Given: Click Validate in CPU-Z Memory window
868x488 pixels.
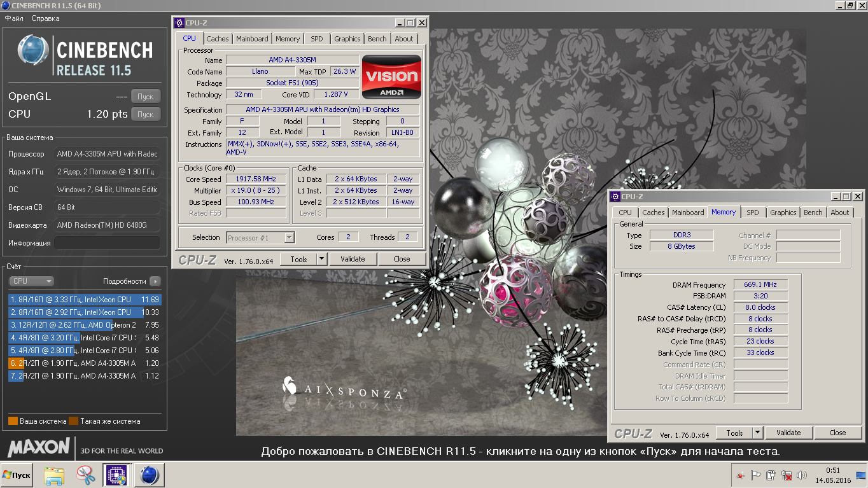Looking at the screenshot, I should tap(788, 433).
